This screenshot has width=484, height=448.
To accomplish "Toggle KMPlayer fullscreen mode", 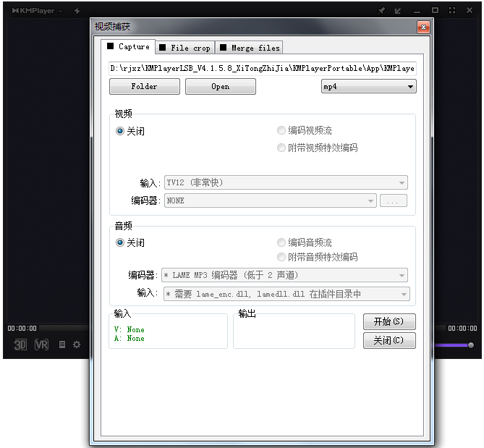I will click(452, 10).
